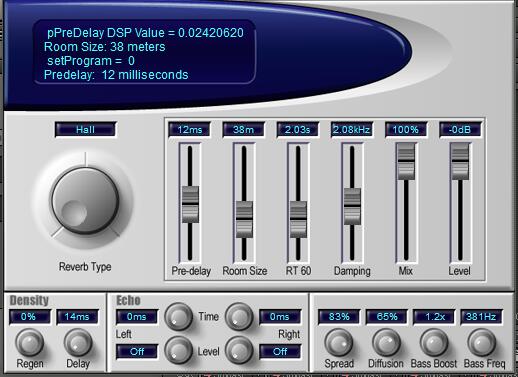Click the Left echo Off level display
518x377 pixels.
(137, 352)
